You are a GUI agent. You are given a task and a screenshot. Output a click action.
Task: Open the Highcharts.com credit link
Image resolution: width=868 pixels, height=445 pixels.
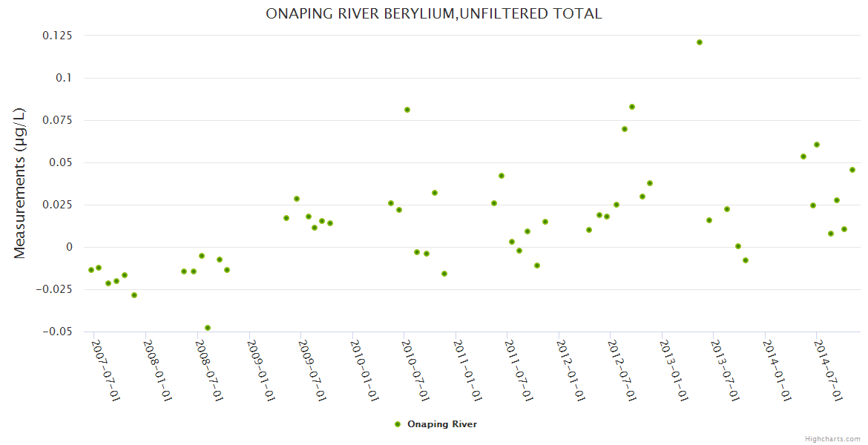[x=832, y=438]
